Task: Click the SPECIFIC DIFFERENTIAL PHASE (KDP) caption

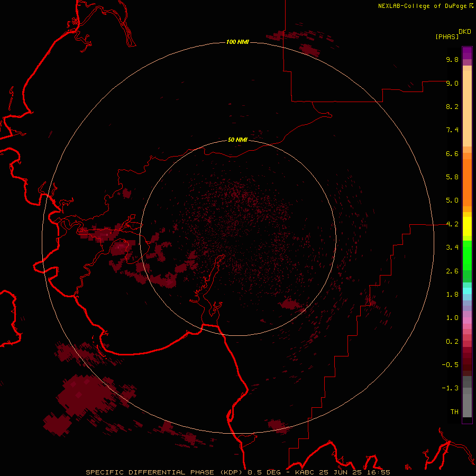Action: 165,472
